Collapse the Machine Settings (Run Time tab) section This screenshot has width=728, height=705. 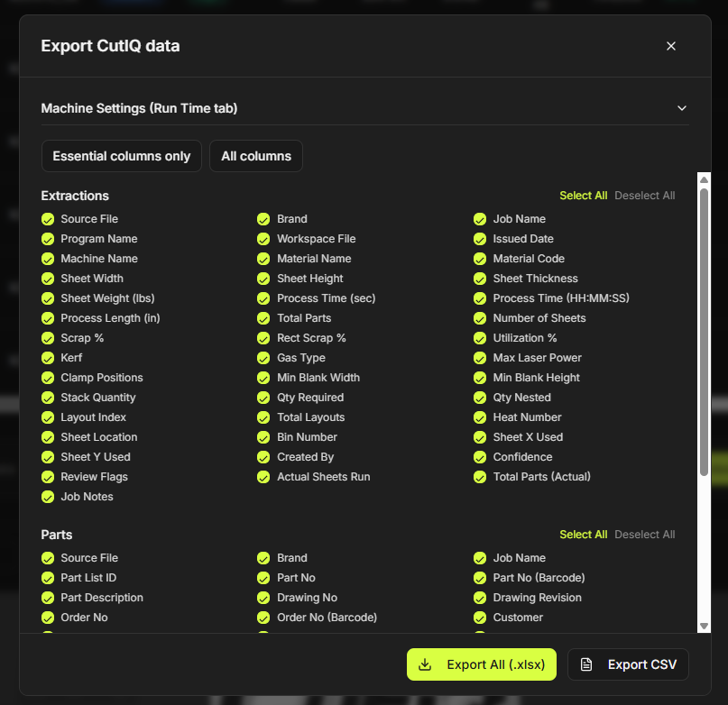tap(681, 108)
